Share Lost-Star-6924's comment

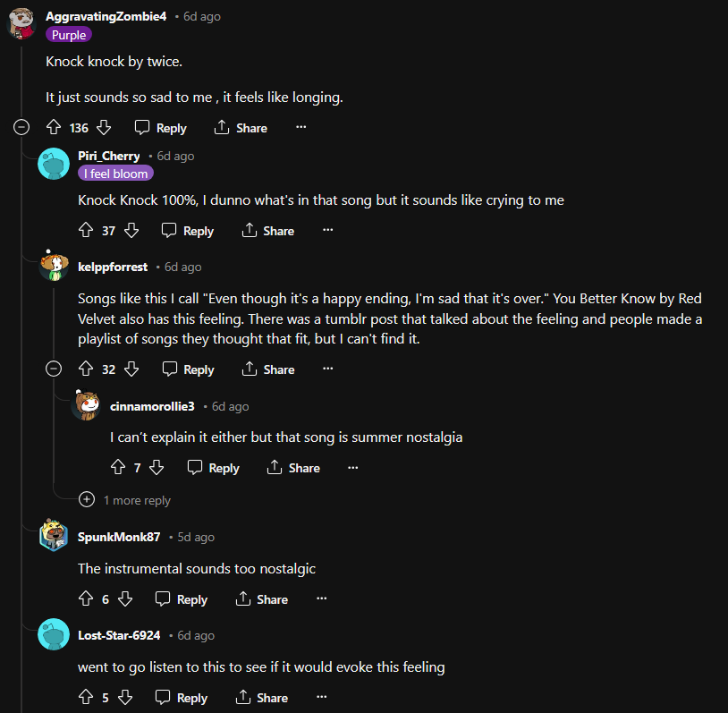coord(261,697)
